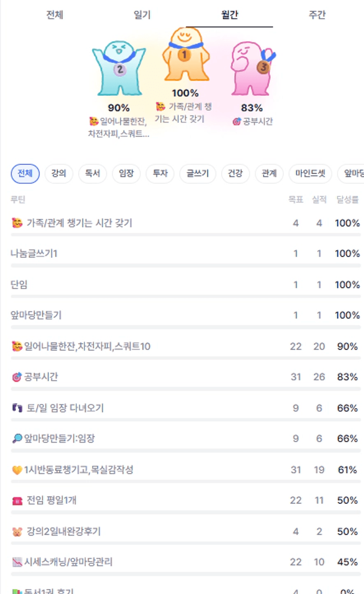Click the chart icon for 시세스캐닝/앞마당관리
The image size is (364, 594).
(x=17, y=563)
